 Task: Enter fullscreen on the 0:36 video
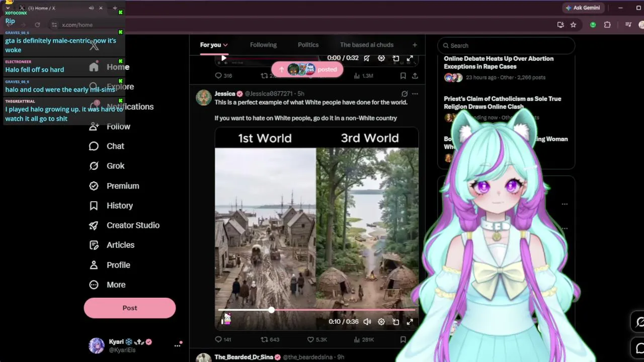(410, 322)
